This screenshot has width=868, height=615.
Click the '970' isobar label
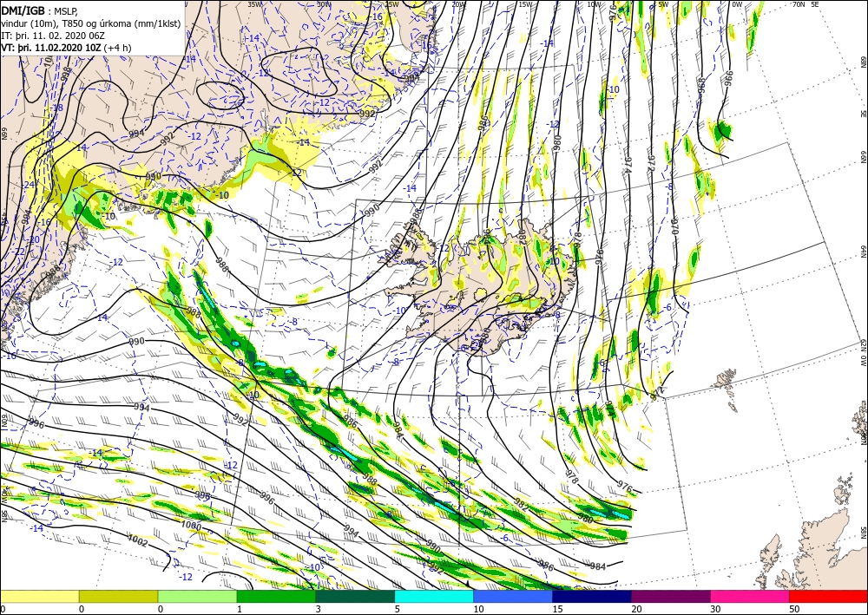click(674, 227)
